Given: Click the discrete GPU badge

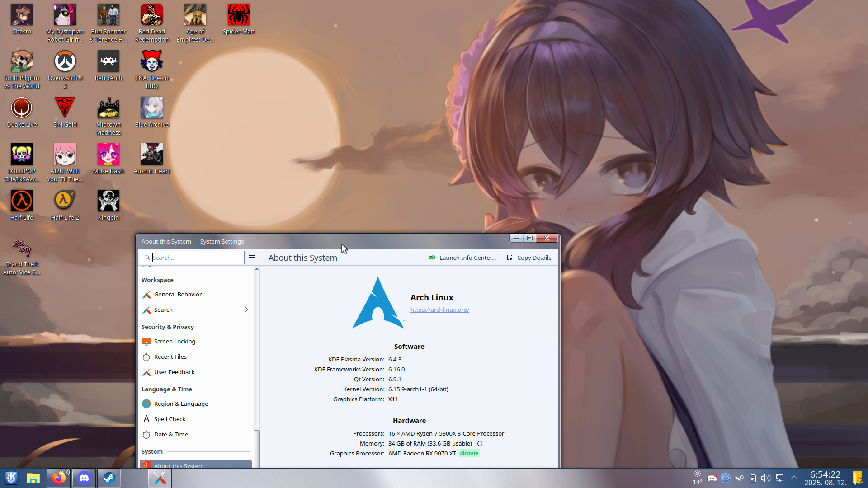Looking at the screenshot, I should [x=469, y=453].
